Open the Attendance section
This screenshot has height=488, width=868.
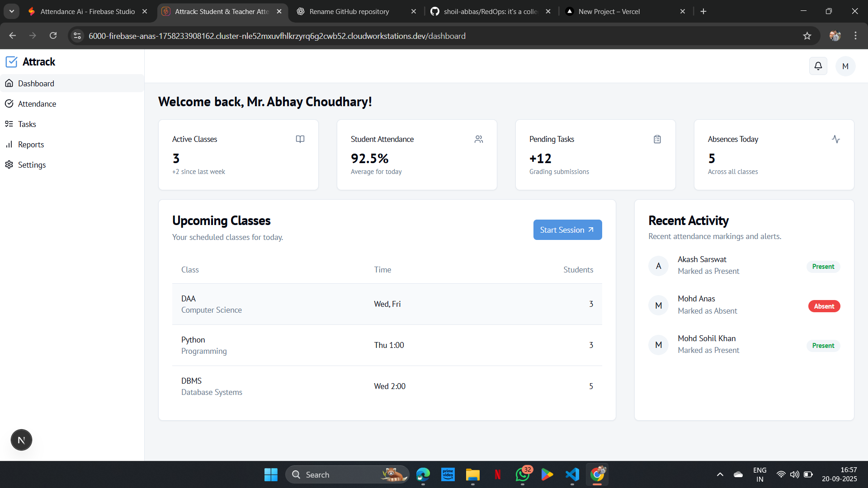click(37, 103)
